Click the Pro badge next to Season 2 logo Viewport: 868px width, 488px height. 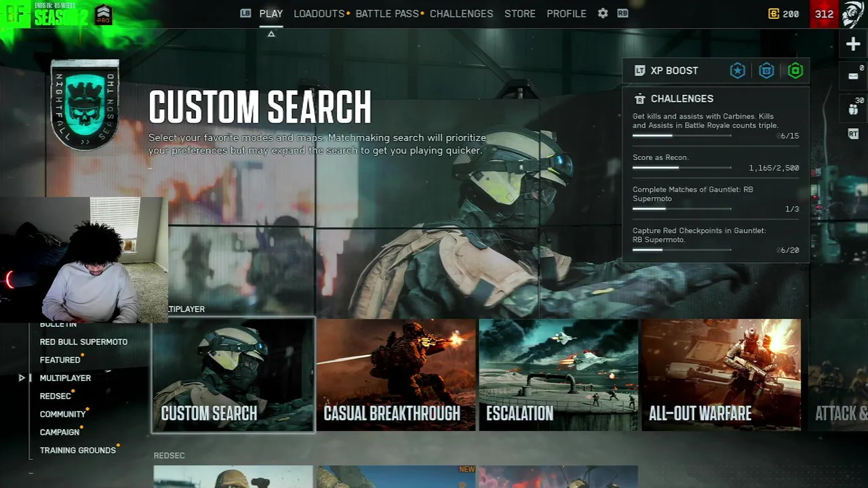[x=103, y=15]
